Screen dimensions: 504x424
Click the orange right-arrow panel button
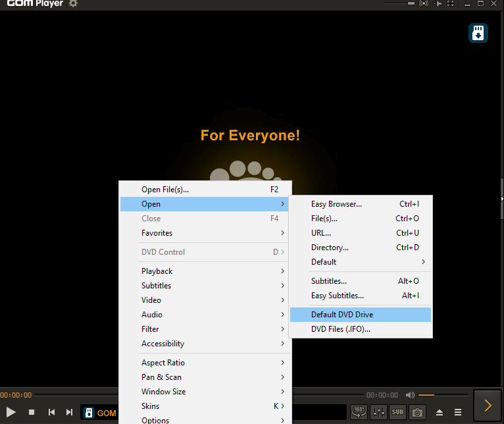pyautogui.click(x=488, y=406)
